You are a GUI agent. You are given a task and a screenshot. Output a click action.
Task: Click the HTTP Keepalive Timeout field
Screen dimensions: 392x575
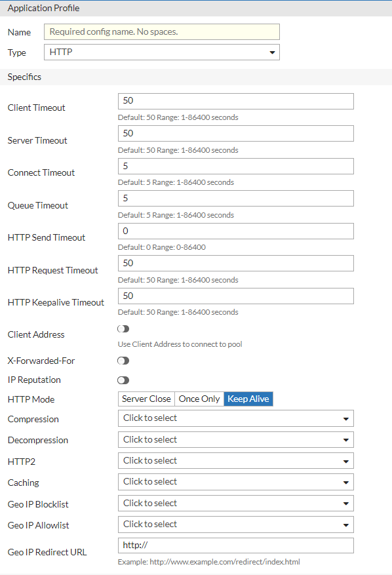pyautogui.click(x=234, y=296)
